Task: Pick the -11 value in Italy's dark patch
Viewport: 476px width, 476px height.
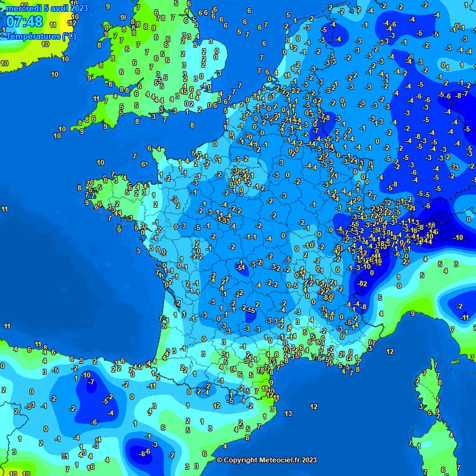Action: tap(464, 317)
